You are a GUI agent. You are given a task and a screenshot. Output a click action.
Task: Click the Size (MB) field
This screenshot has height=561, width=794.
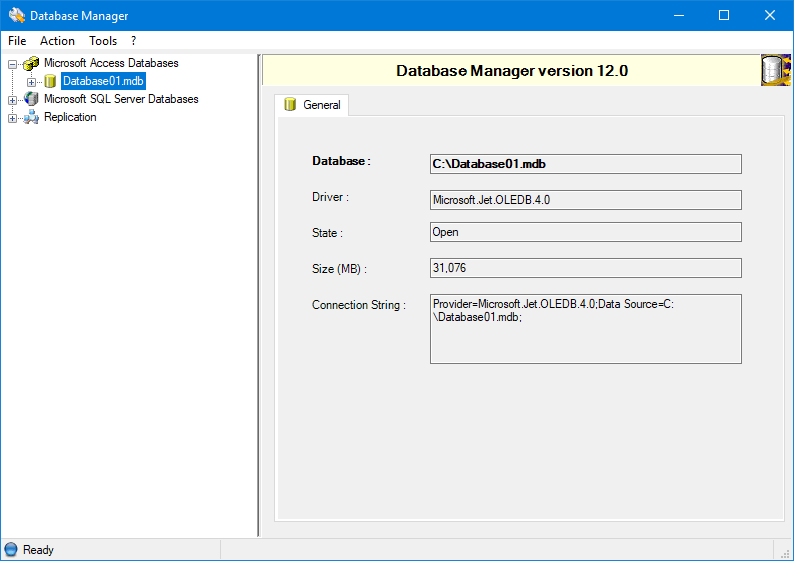pyautogui.click(x=585, y=268)
